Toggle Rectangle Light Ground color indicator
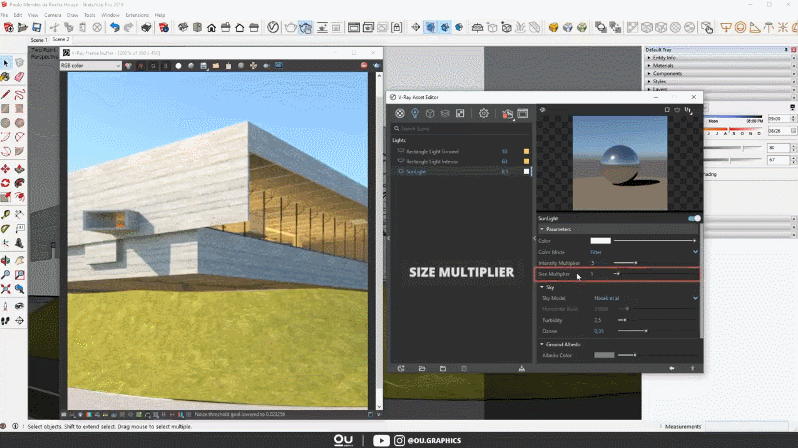 527,151
